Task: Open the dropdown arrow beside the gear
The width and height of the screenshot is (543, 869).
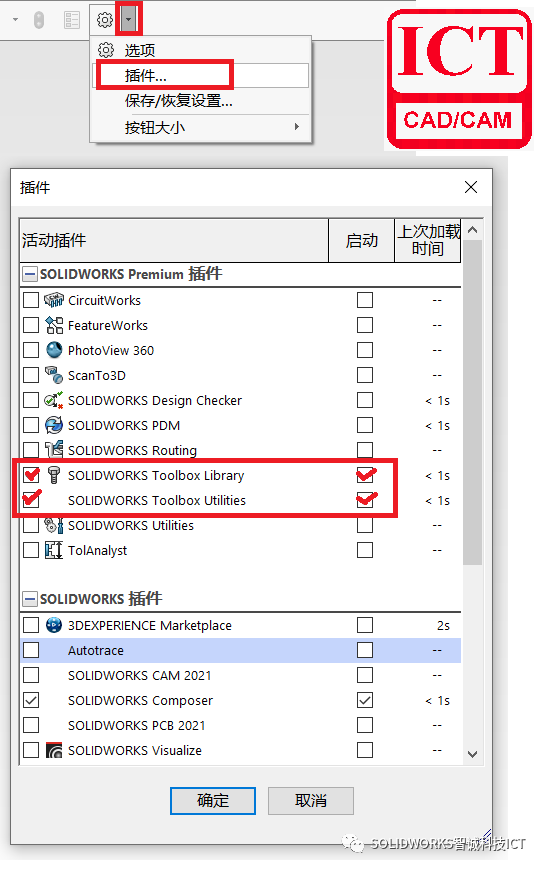Action: pos(130,21)
